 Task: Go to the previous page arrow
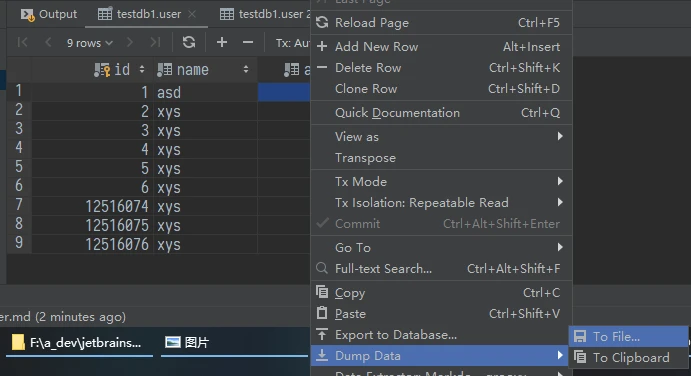(48, 42)
